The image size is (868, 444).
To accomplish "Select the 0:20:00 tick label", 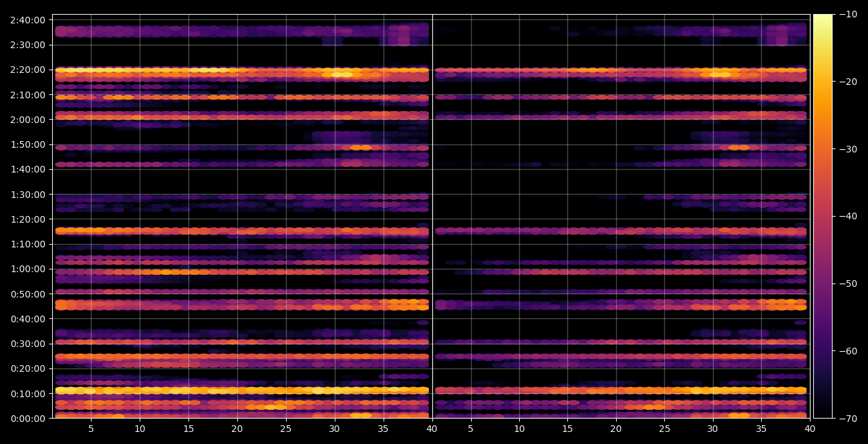I will (x=27, y=368).
